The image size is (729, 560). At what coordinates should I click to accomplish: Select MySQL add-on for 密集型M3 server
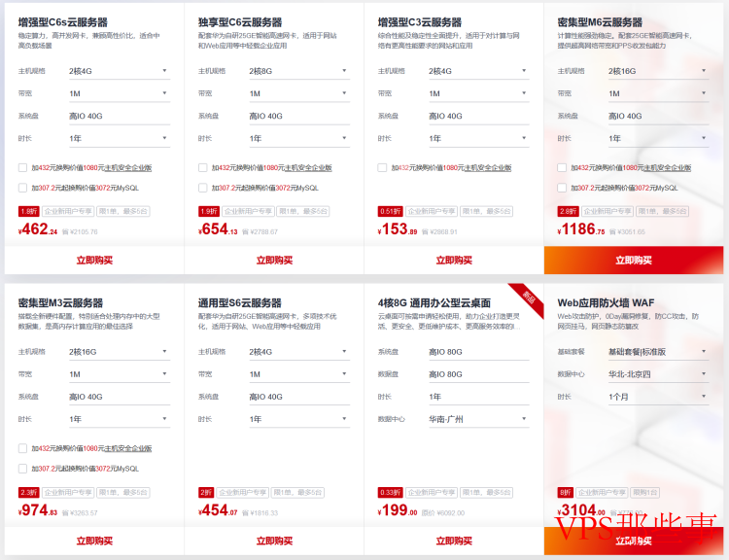click(22, 469)
